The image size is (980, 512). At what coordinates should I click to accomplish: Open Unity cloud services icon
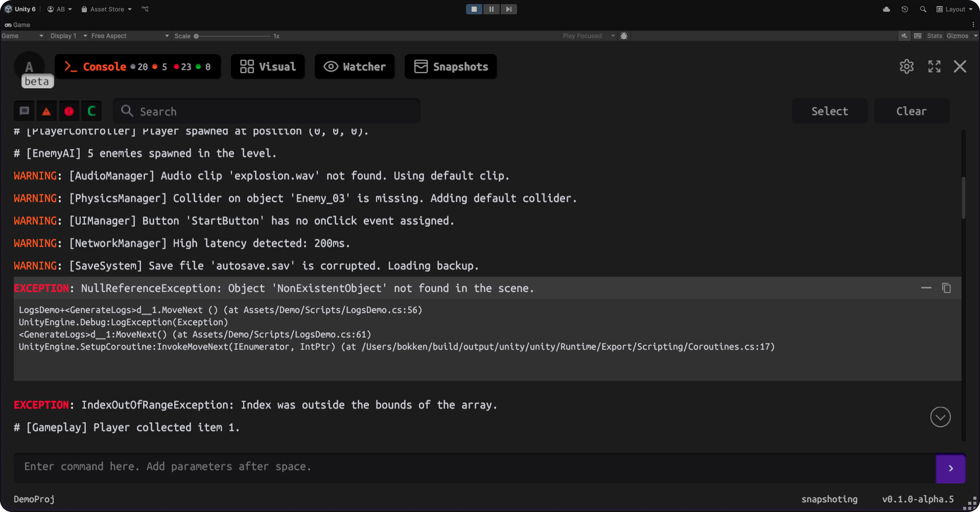click(x=886, y=9)
